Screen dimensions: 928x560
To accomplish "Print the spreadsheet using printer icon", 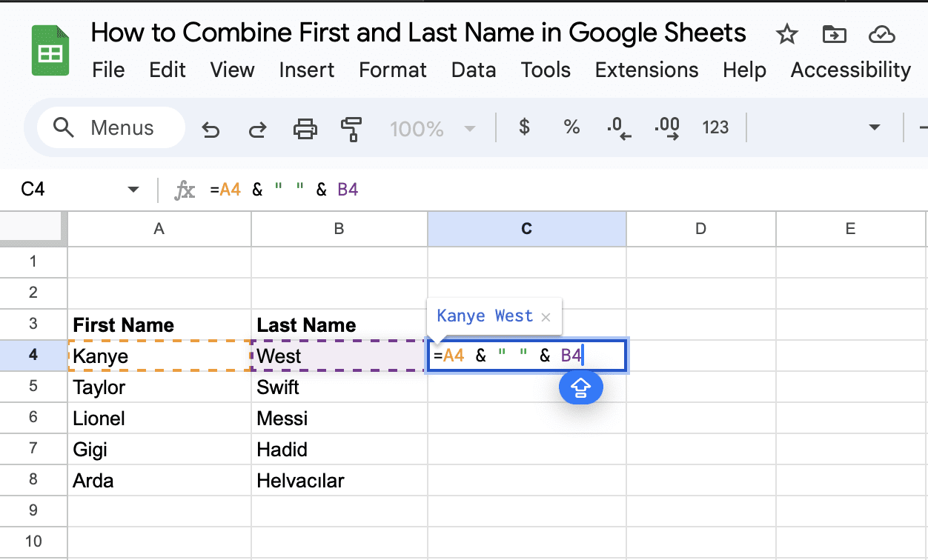I will [x=305, y=129].
